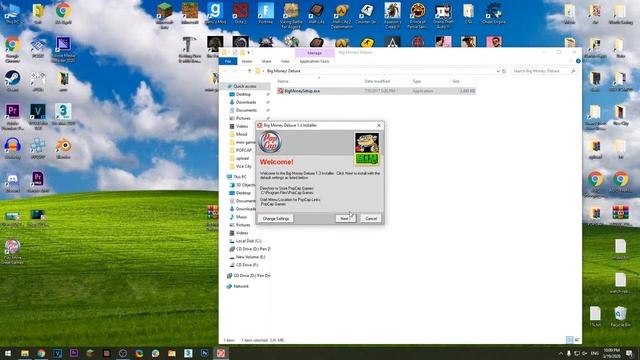Open Music under This PC
Viewport: 640px width, 360px height.
coord(241,217)
